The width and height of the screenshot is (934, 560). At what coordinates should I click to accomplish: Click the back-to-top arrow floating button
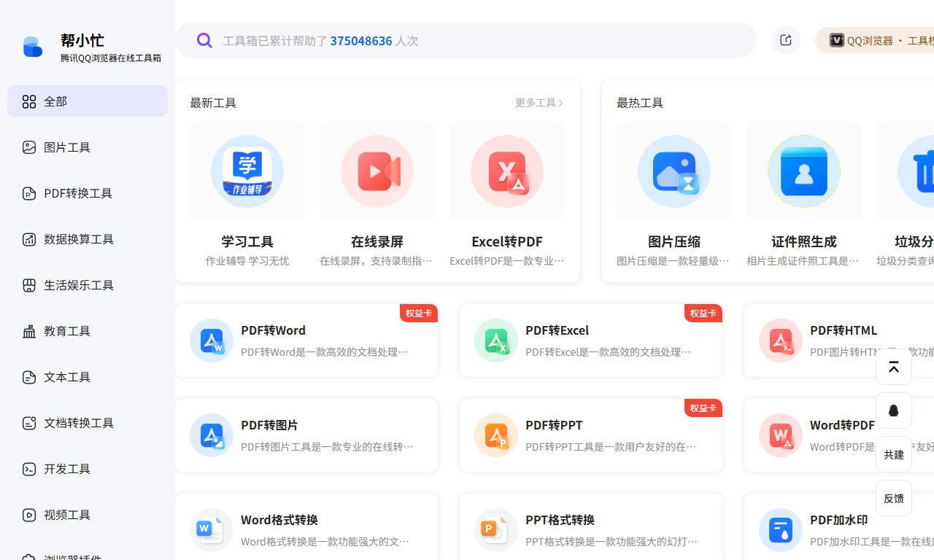click(894, 367)
